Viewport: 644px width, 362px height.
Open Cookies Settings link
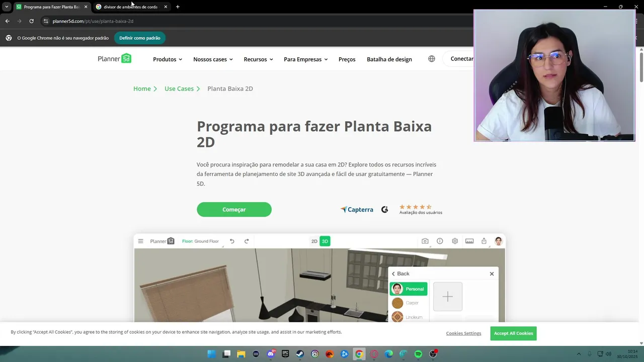pos(463,333)
